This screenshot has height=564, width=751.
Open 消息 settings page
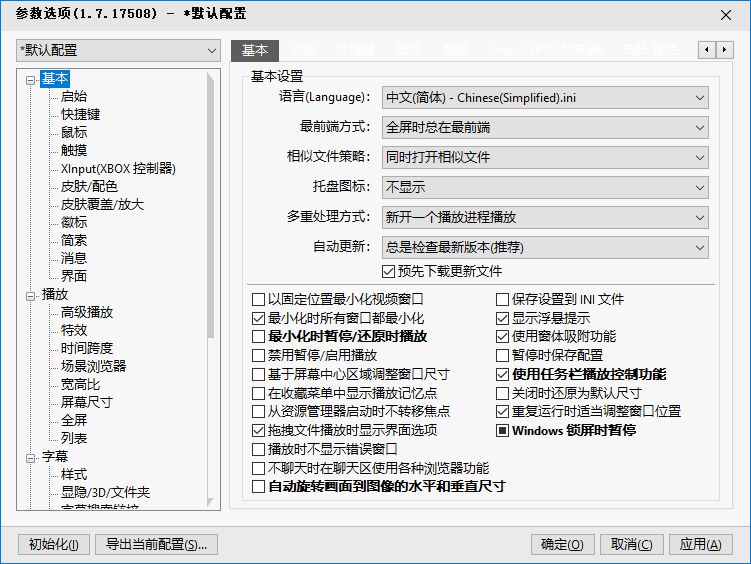(x=74, y=259)
